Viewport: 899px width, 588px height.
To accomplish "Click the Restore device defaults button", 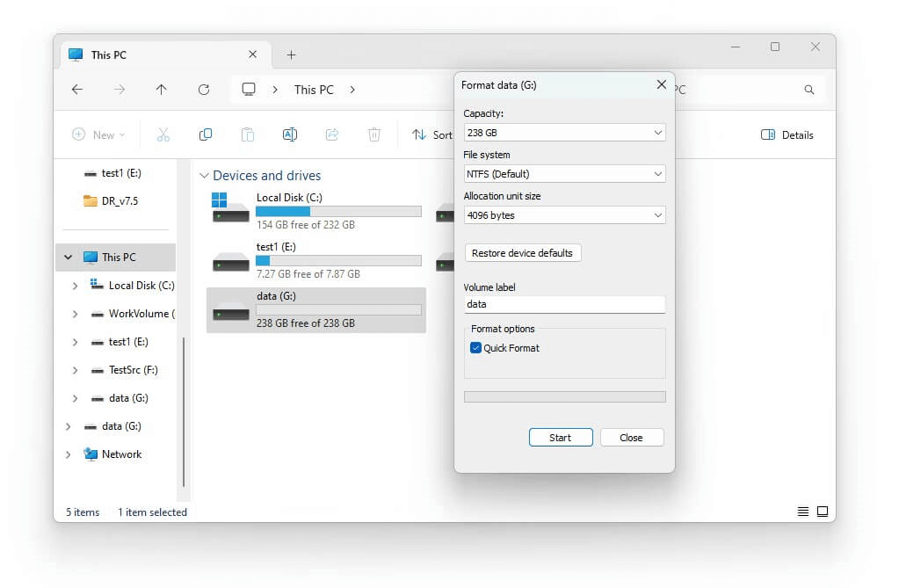I will 522,252.
